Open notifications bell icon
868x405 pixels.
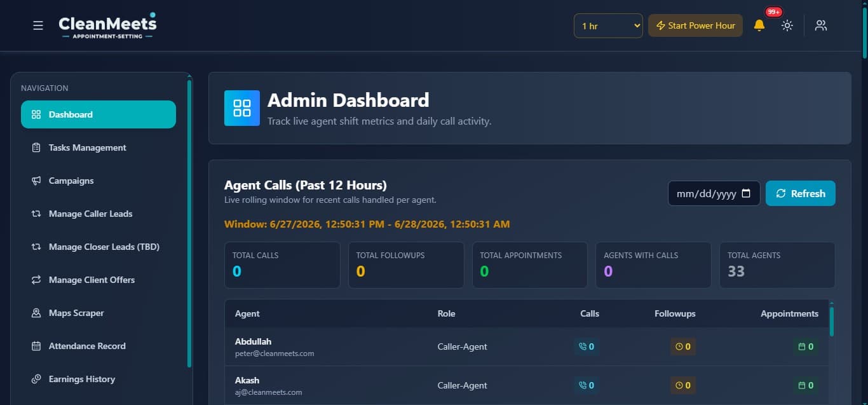[759, 25]
